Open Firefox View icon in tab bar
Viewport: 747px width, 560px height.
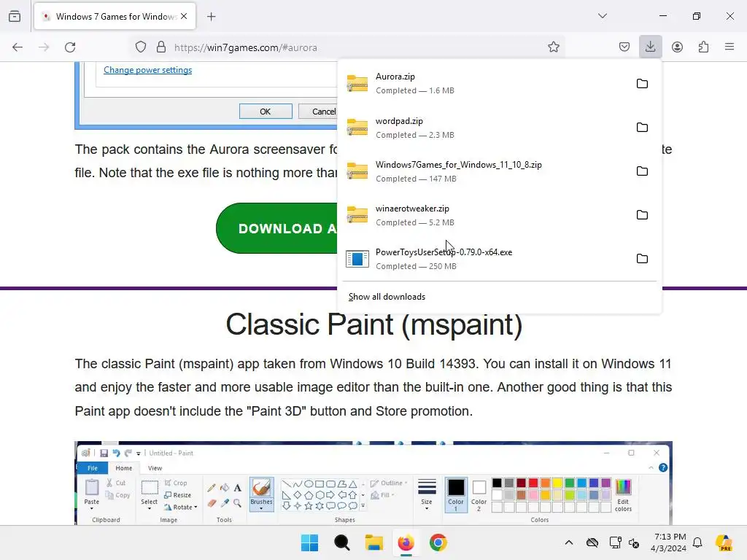[15, 16]
